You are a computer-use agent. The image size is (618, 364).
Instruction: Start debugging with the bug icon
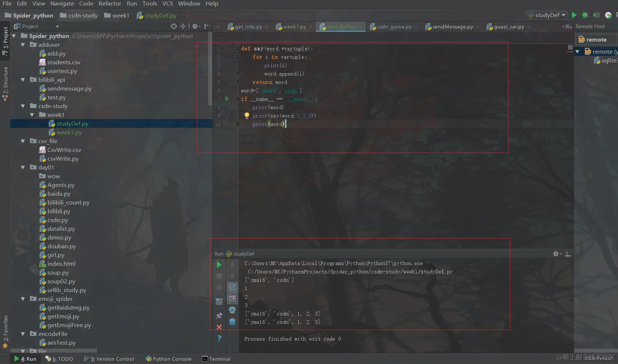(x=585, y=15)
